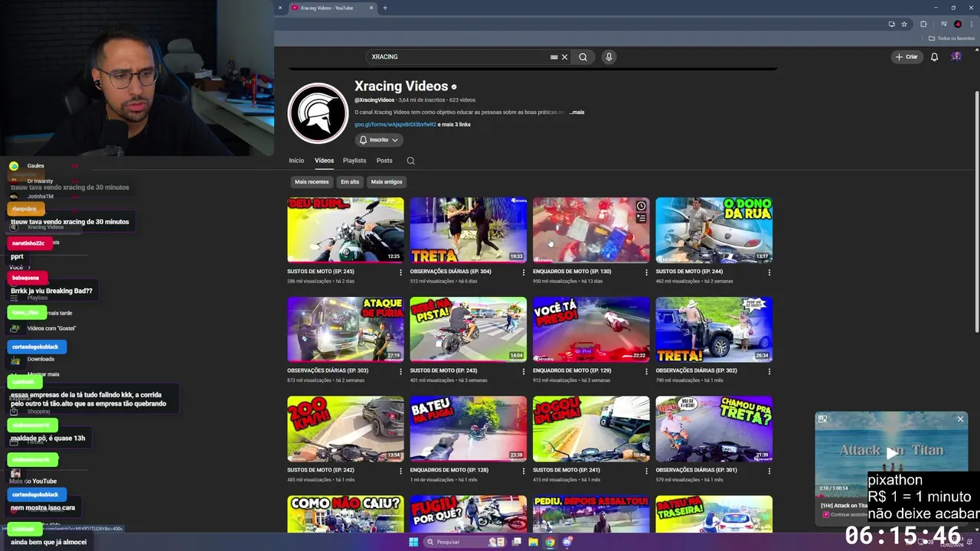Open options menu for ENQUADROS DE MOTO (EP. 130)

pos(646,272)
